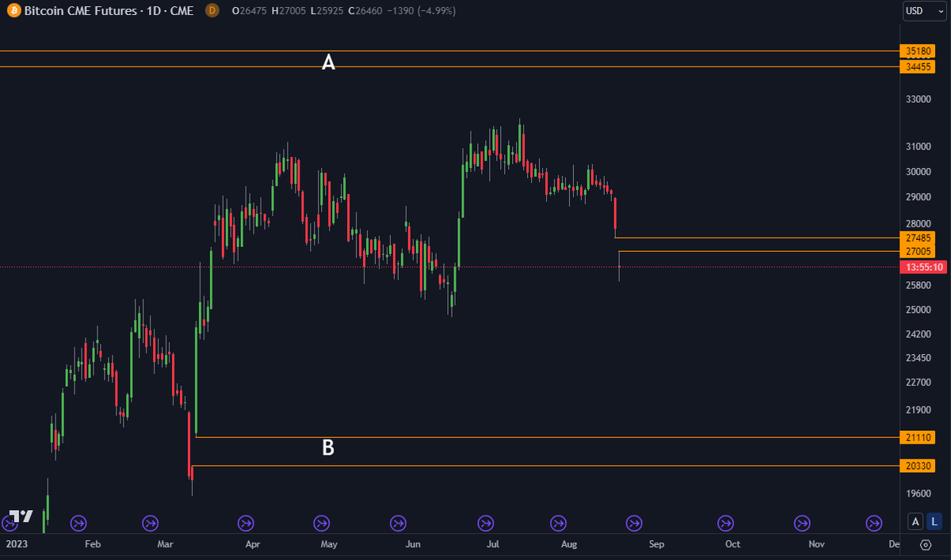Viewport: 951px width, 560px height.
Task: Open the rollover marker nearest the Feb label
Action: tap(78, 523)
